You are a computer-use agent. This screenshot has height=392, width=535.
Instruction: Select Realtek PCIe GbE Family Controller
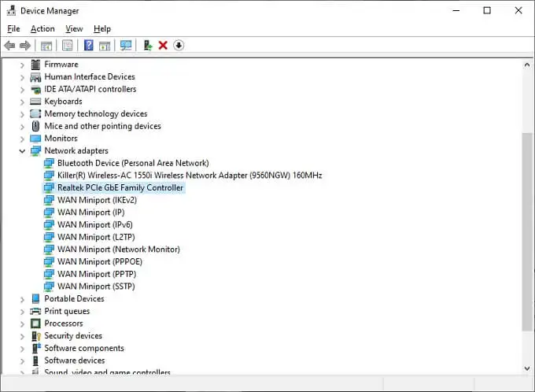[120, 187]
